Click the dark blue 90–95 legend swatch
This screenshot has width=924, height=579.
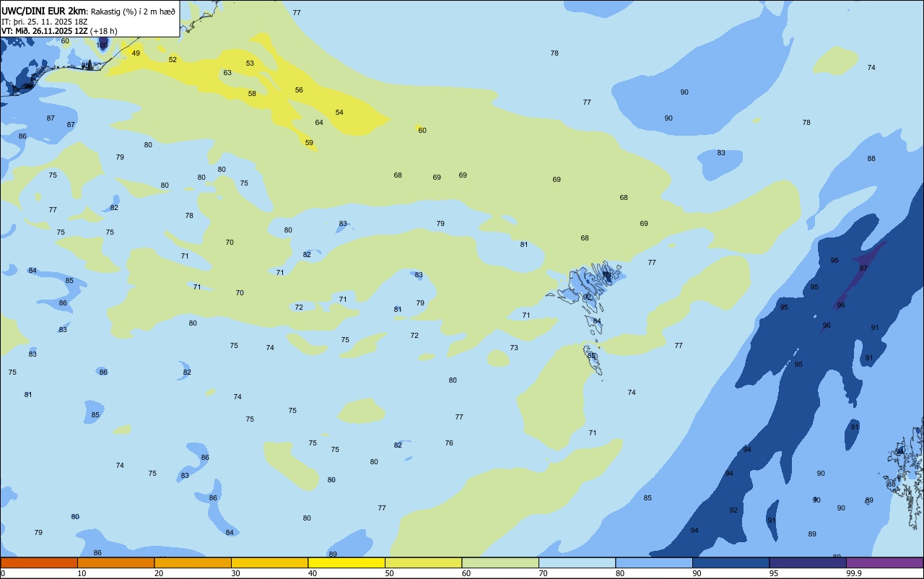tap(731, 562)
